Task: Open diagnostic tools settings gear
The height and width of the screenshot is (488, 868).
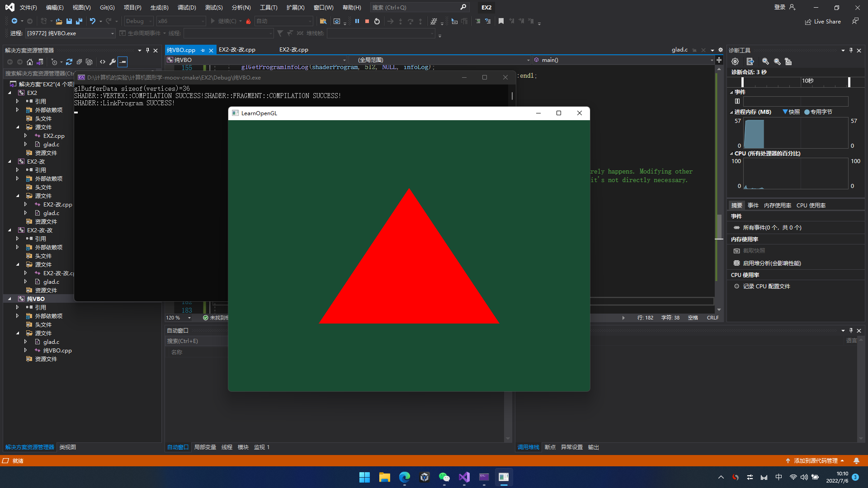Action: tap(735, 61)
